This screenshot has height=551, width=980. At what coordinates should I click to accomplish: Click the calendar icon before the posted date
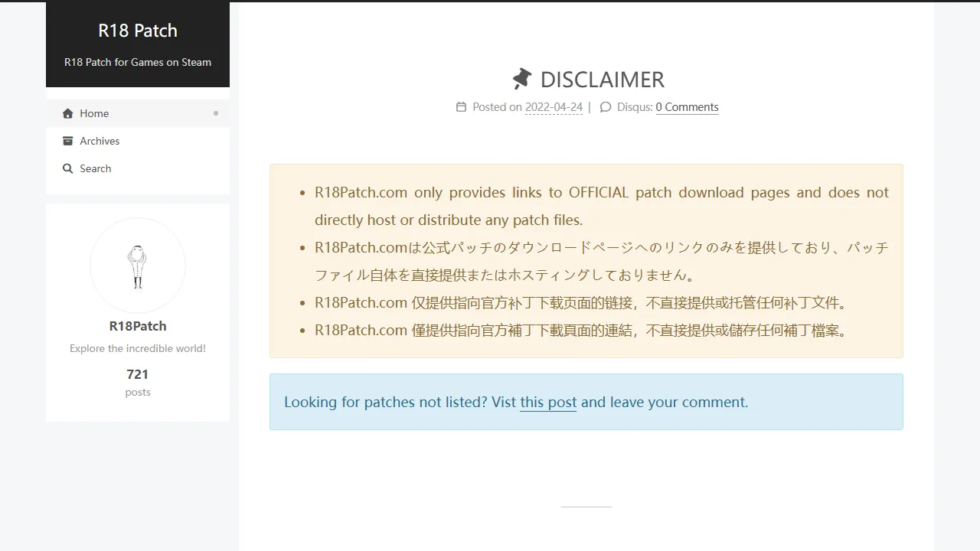click(461, 107)
